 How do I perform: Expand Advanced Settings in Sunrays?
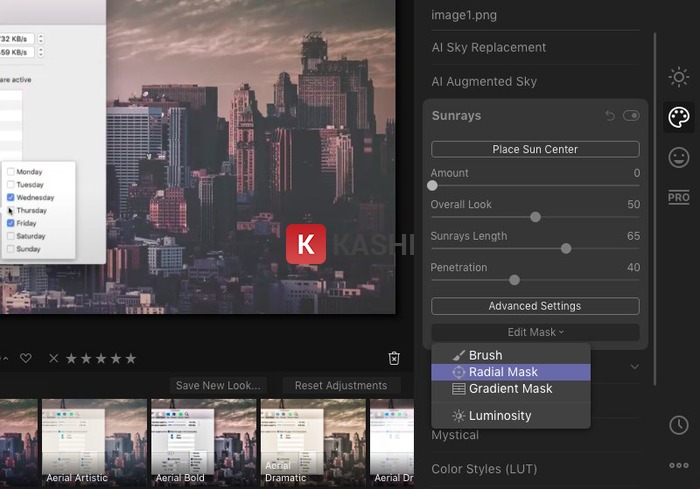[535, 306]
